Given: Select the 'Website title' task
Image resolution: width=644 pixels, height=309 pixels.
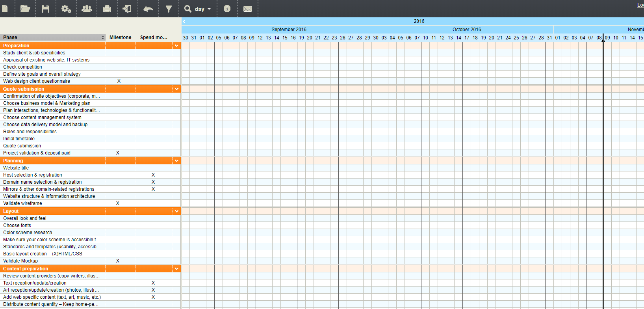Looking at the screenshot, I should pyautogui.click(x=16, y=168).
